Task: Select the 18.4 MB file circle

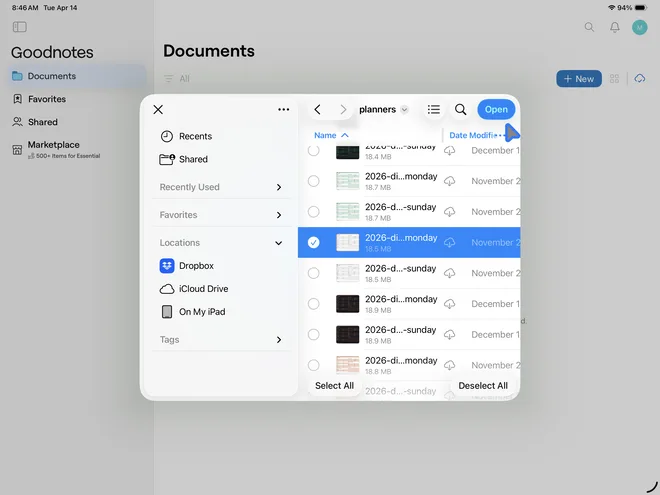Action: [x=314, y=150]
